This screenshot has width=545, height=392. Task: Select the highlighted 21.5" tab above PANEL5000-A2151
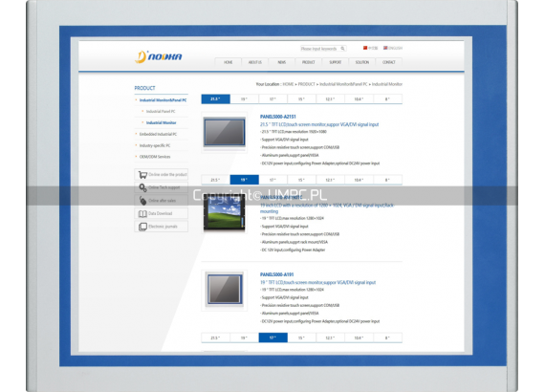click(215, 99)
